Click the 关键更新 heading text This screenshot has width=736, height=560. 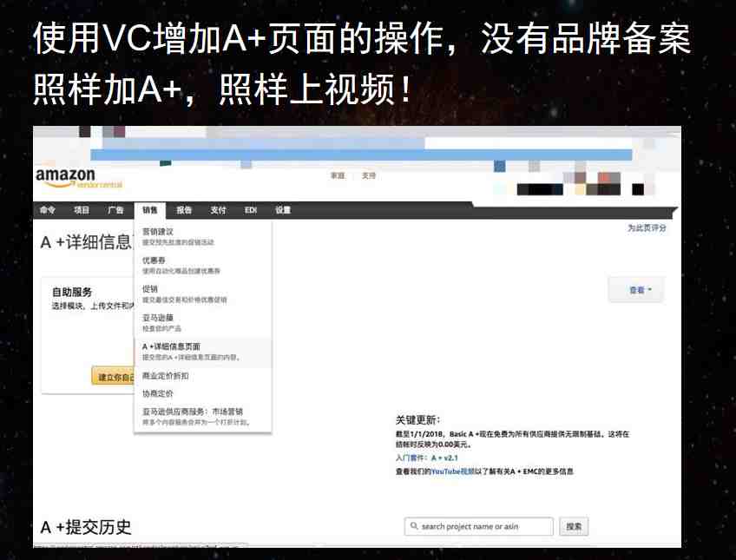coord(417,420)
